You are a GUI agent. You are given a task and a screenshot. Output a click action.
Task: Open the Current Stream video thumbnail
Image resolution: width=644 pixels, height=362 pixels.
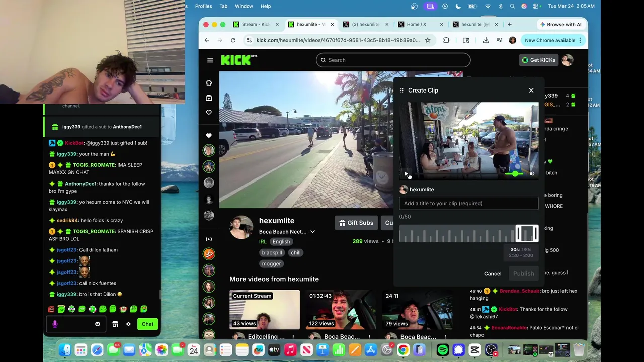pyautogui.click(x=265, y=310)
